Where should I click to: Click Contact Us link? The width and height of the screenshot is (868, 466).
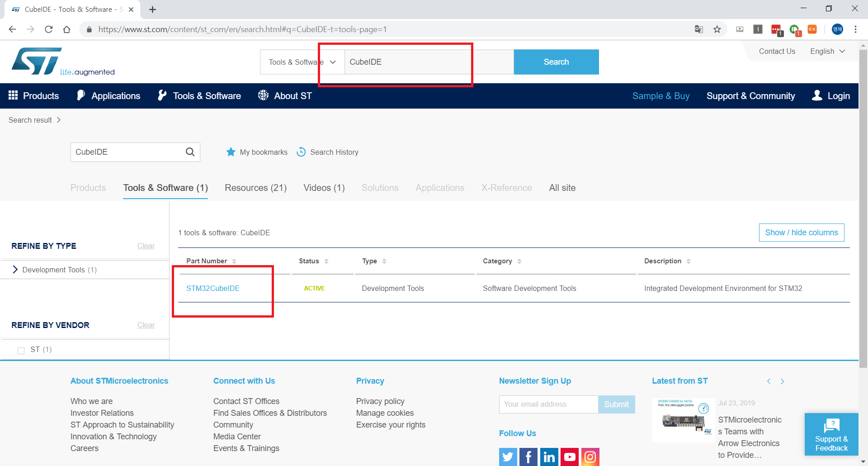click(x=777, y=51)
